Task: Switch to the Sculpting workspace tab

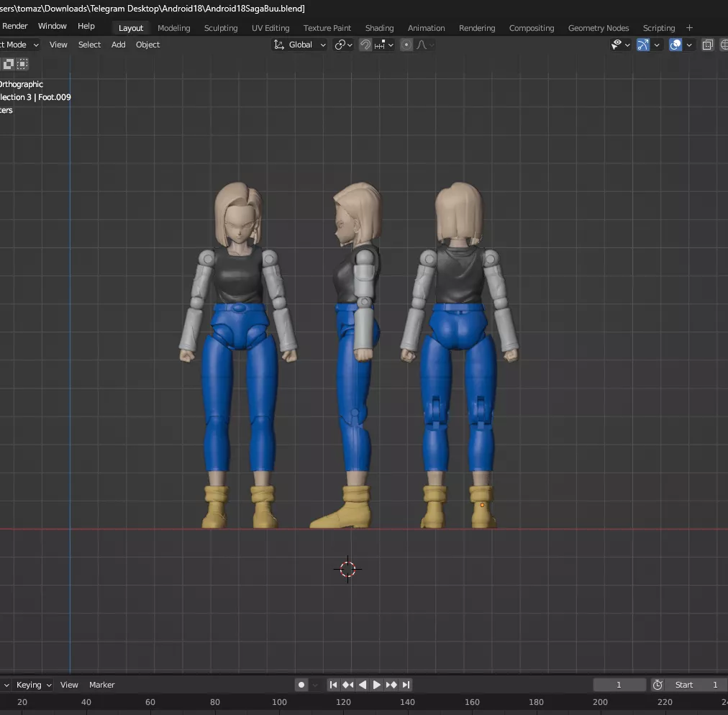Action: (x=221, y=28)
